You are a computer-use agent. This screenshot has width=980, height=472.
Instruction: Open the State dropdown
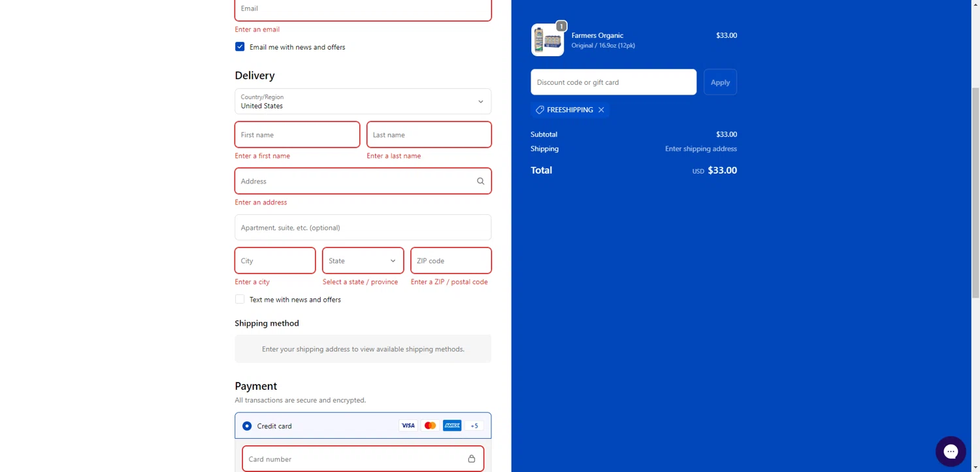[363, 260]
